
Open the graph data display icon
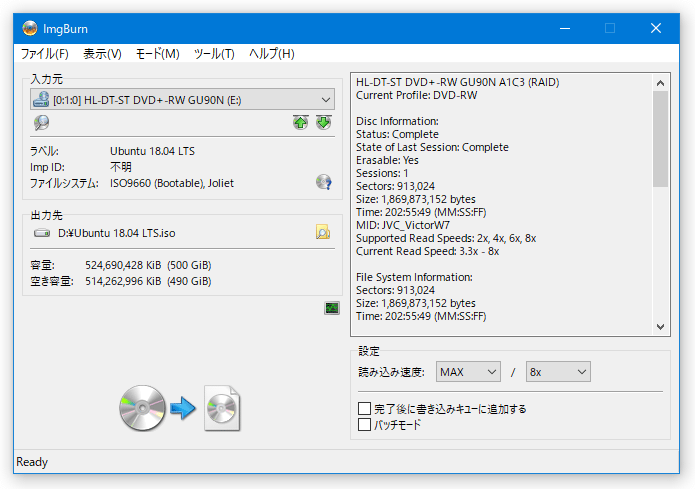[x=332, y=308]
